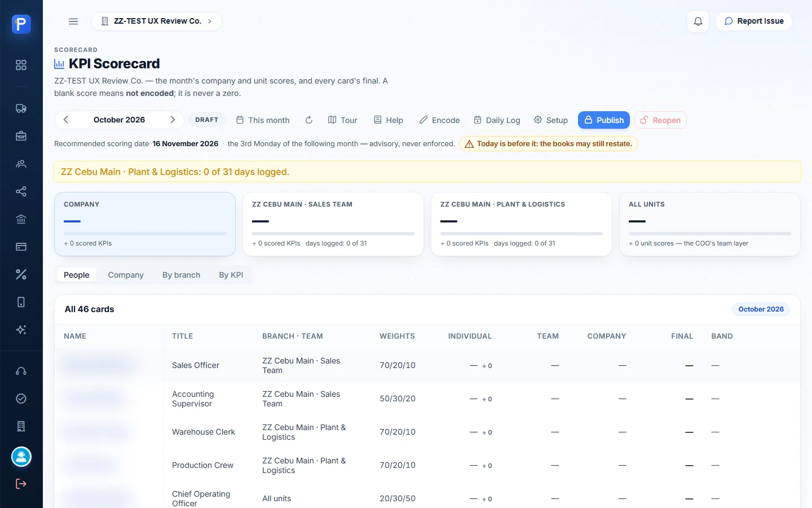
Task: Switch to the People tab
Action: tap(77, 275)
